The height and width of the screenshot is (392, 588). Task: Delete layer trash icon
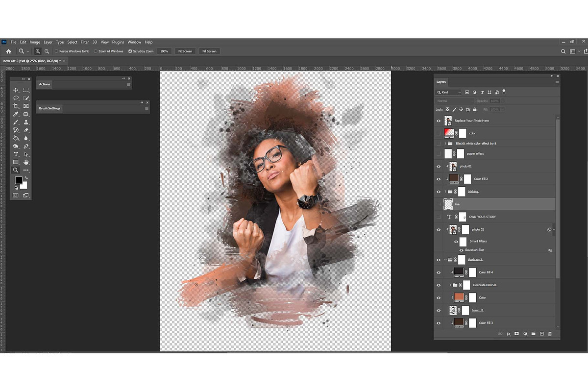550,334
